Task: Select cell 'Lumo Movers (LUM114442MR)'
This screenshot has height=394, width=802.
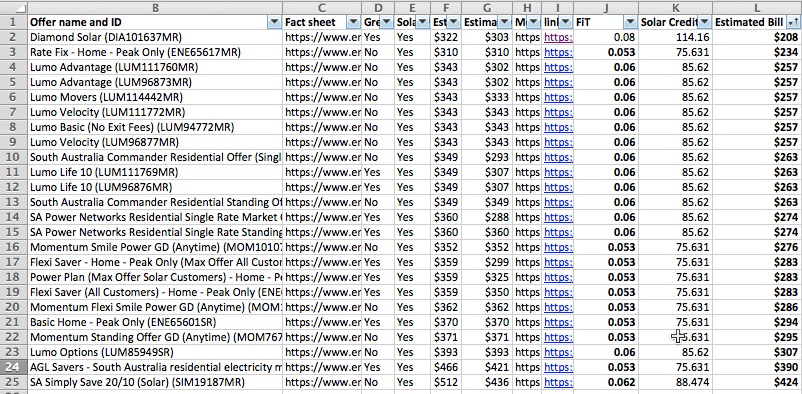Action: [155, 97]
